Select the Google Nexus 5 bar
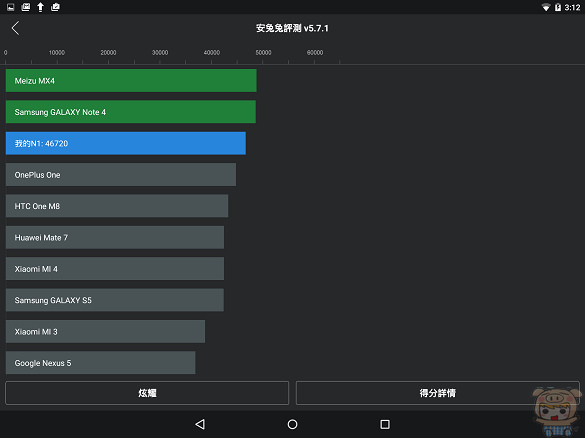The image size is (585, 438). 100,363
